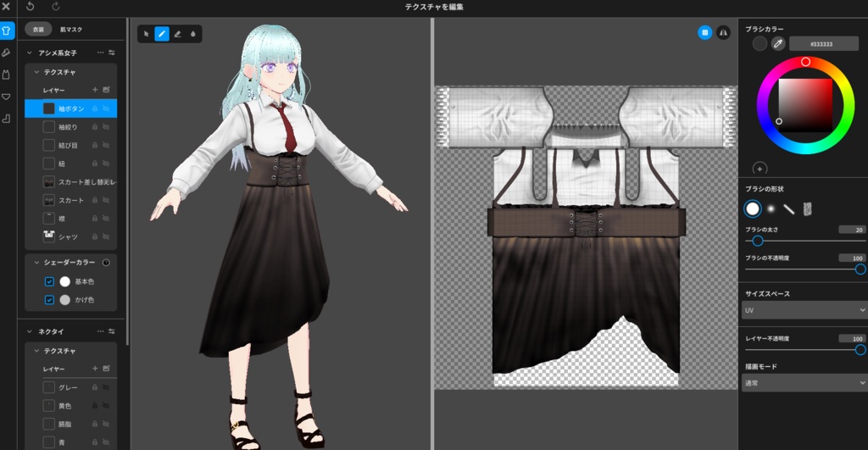Open settings sliders for アシメ系女子

pos(112,53)
